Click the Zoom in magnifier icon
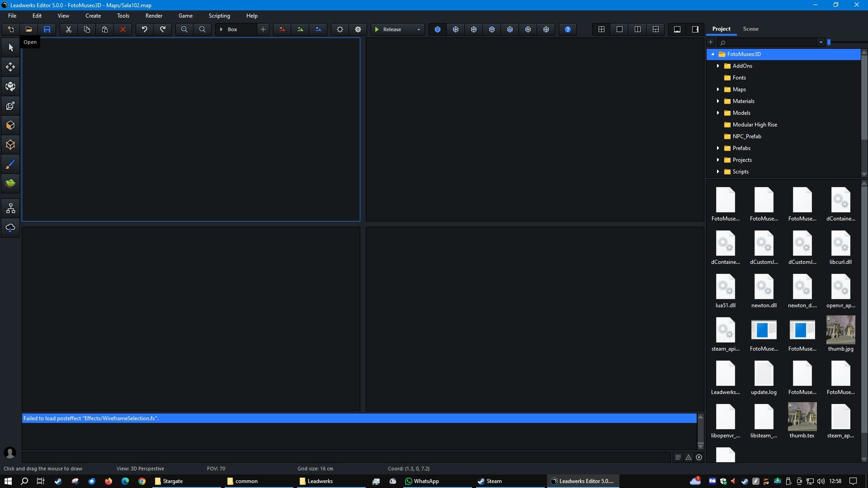 click(x=184, y=29)
